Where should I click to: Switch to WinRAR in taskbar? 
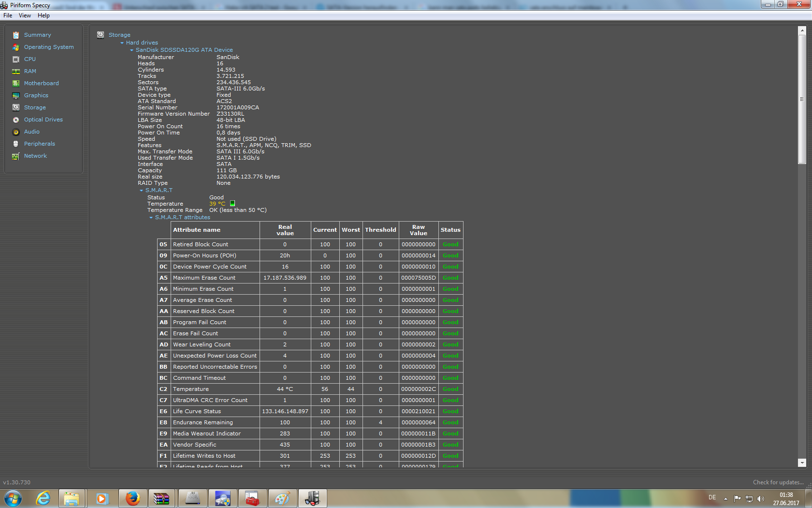point(162,498)
